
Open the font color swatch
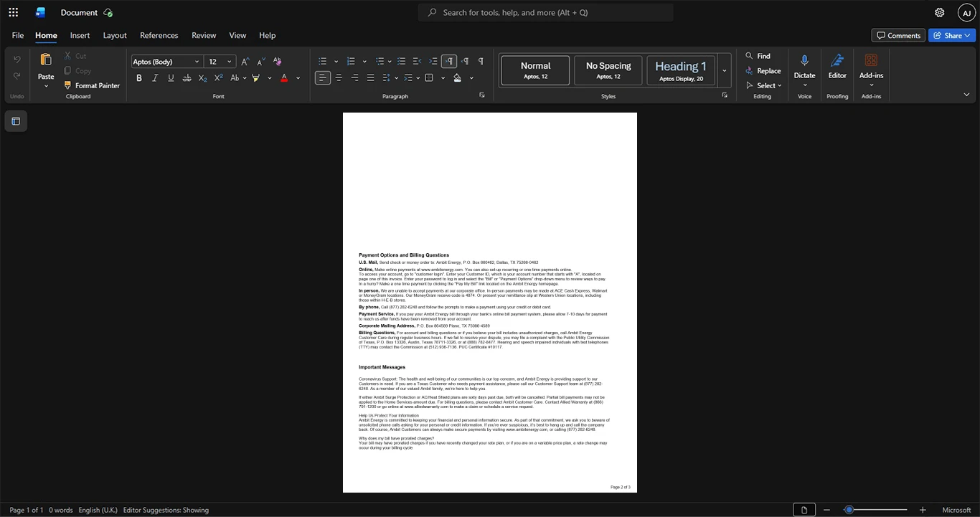coord(284,77)
